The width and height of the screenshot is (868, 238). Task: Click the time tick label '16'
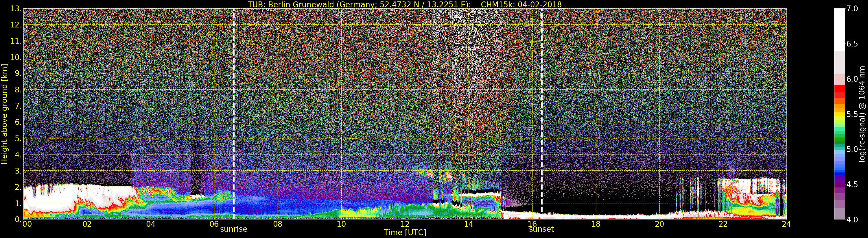532,224
